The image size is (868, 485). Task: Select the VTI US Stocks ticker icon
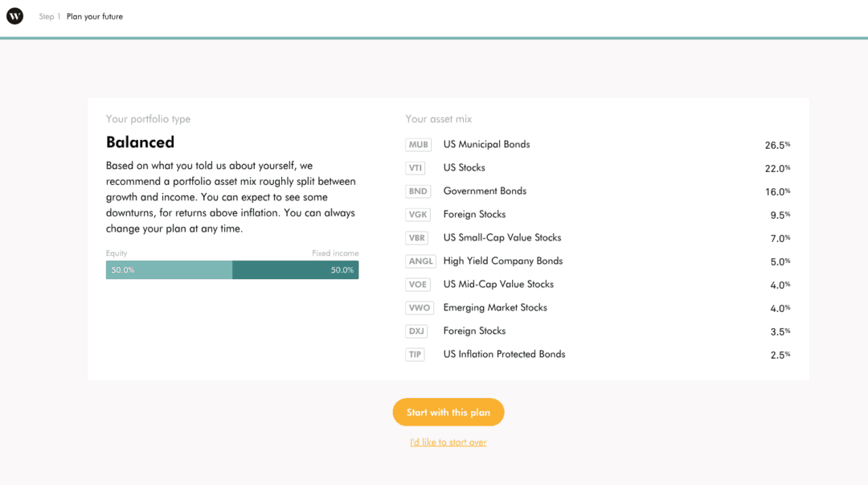(416, 167)
